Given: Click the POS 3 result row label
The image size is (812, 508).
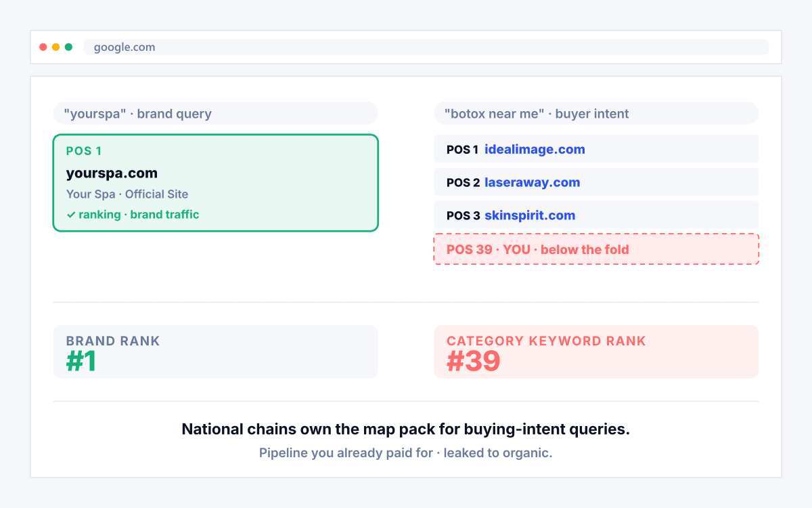Looking at the screenshot, I should click(464, 215).
